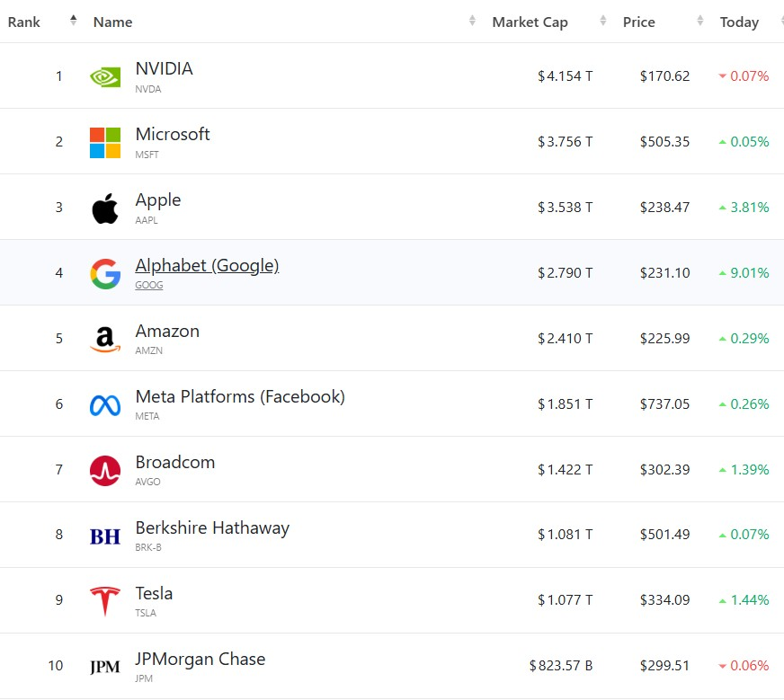Open the Apple company name link
784x700 pixels.
158,199
